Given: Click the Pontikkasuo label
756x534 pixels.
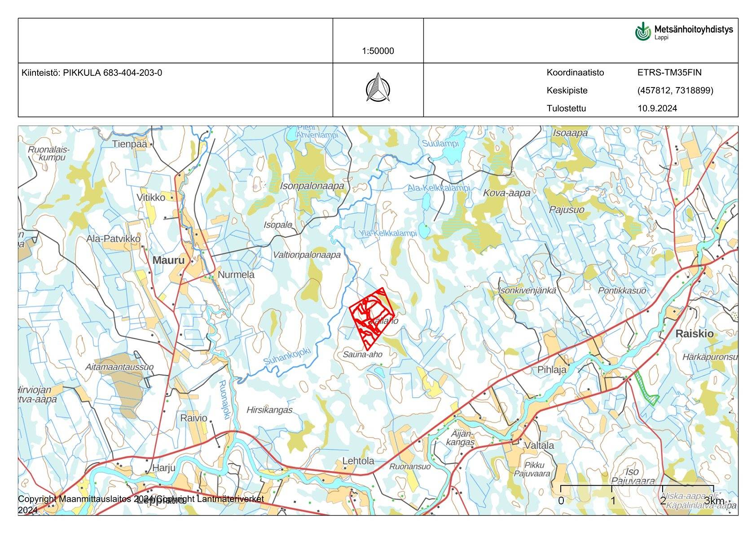Looking at the screenshot, I should point(622,291).
